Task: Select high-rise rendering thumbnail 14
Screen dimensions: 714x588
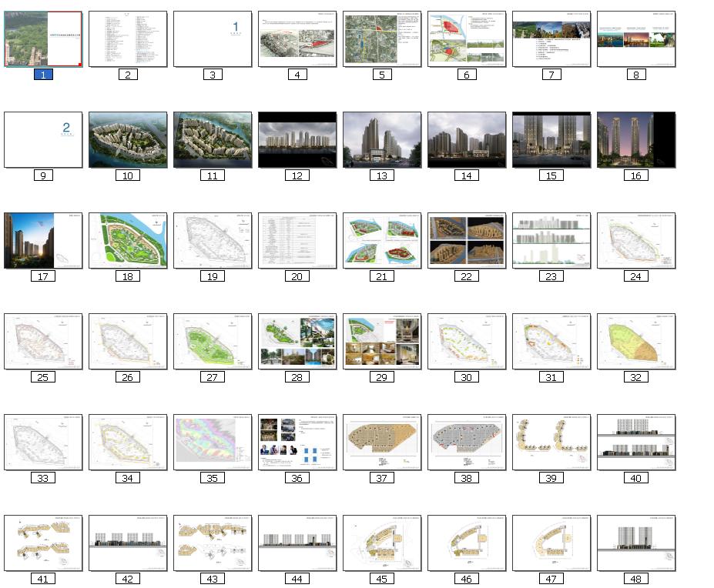Action: coord(467,140)
